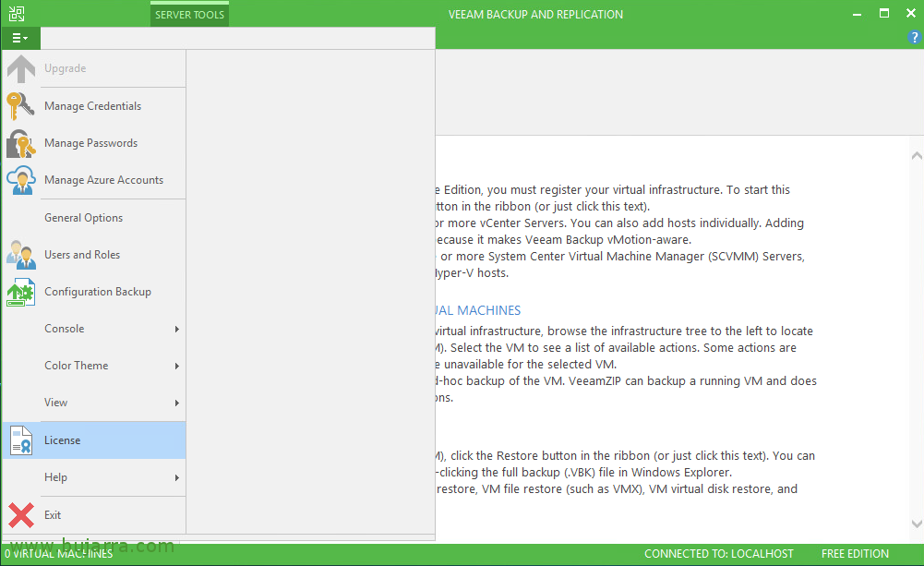
Task: Open General Options from the menu
Action: click(x=94, y=218)
